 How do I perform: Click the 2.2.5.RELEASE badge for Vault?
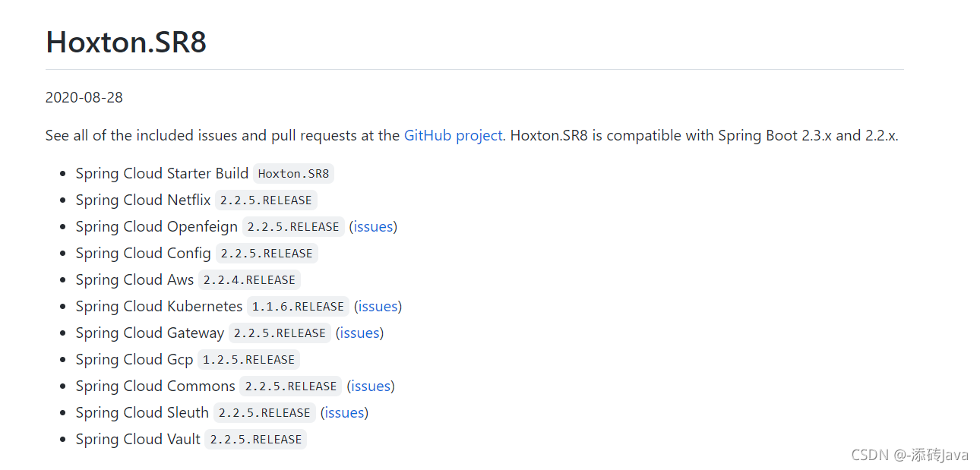coord(255,439)
